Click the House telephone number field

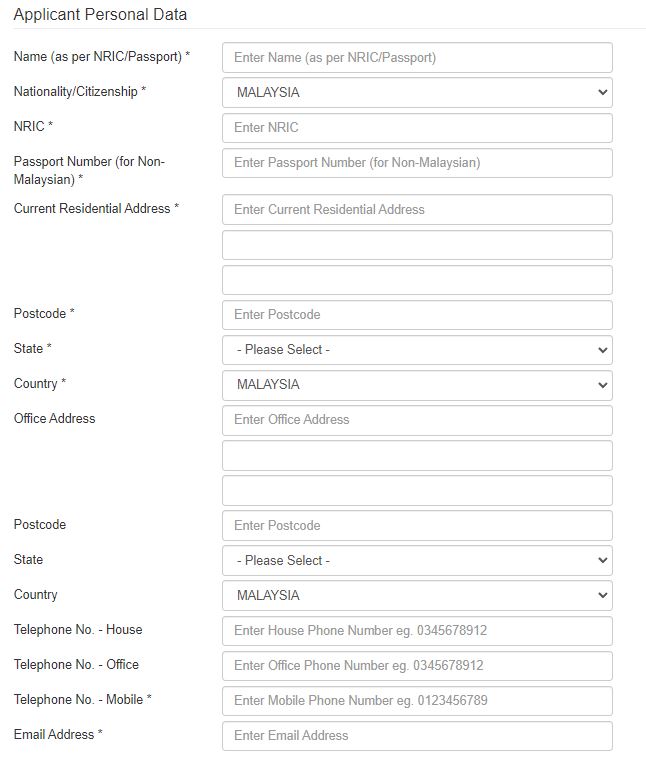(416, 631)
